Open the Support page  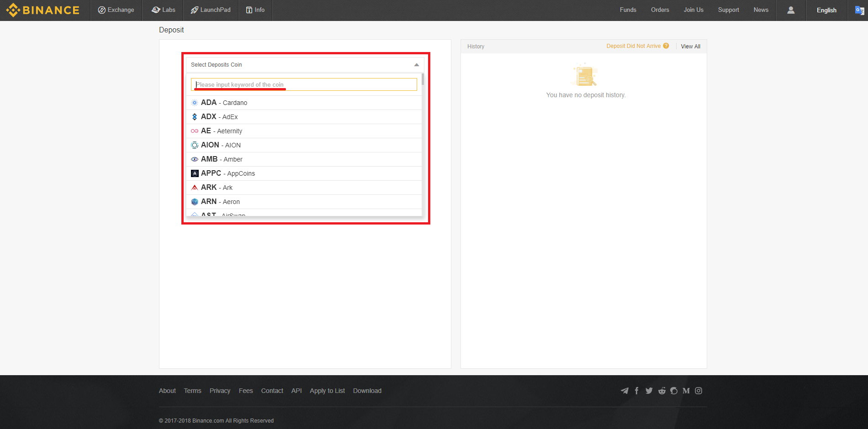pyautogui.click(x=728, y=10)
